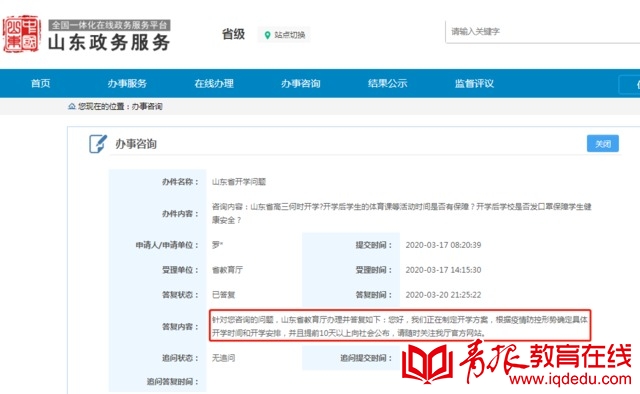Open the 在线办理 nav tab
The height and width of the screenshot is (394, 640).
tap(214, 83)
